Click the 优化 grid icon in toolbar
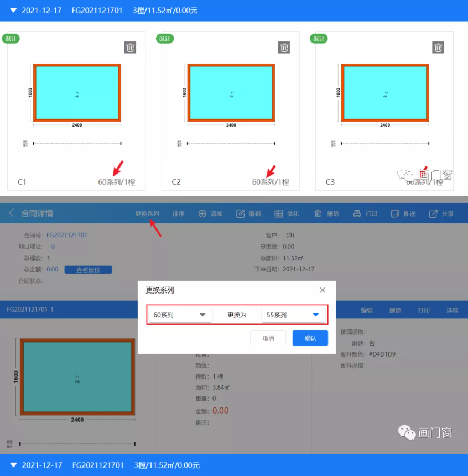Image resolution: width=468 pixels, height=476 pixels. [279, 213]
